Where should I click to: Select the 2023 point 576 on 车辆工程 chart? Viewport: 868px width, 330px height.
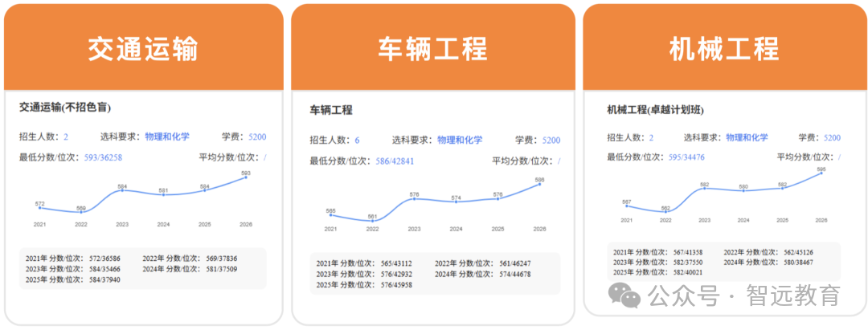pyautogui.click(x=414, y=199)
